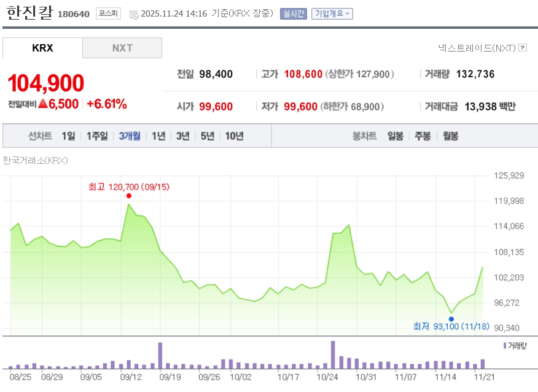Click the 코스피 market badge
This screenshot has width=538, height=392.
[109, 13]
